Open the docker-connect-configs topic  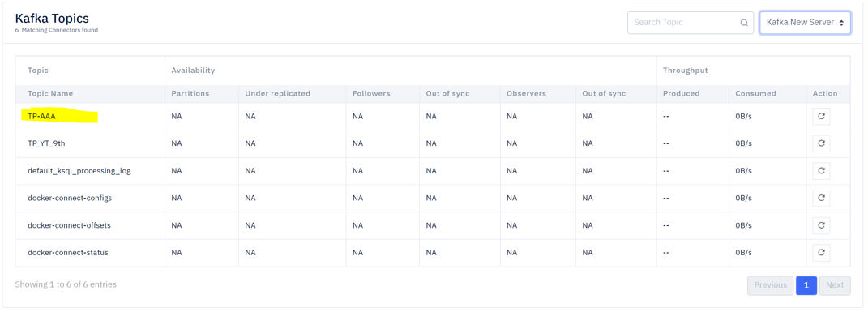(x=70, y=198)
